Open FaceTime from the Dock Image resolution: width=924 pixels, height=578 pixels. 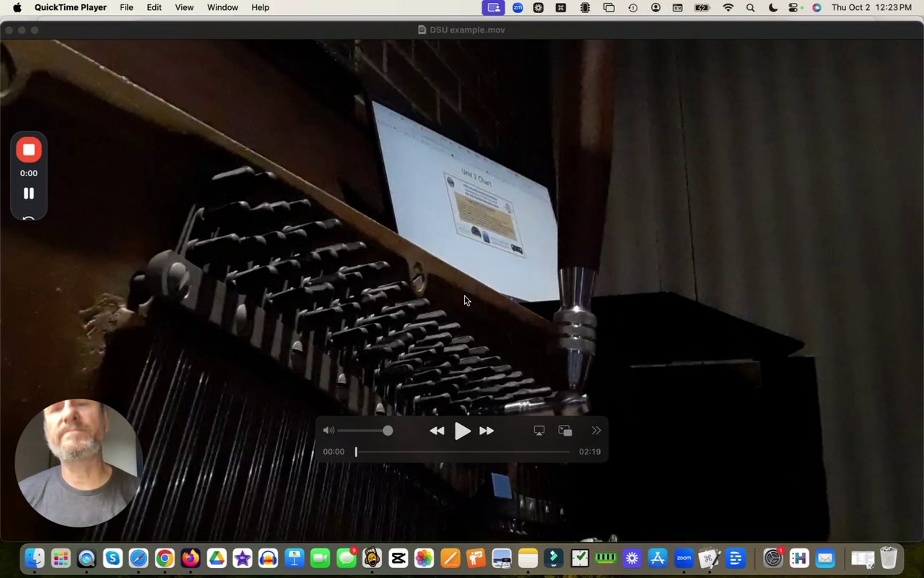[321, 558]
